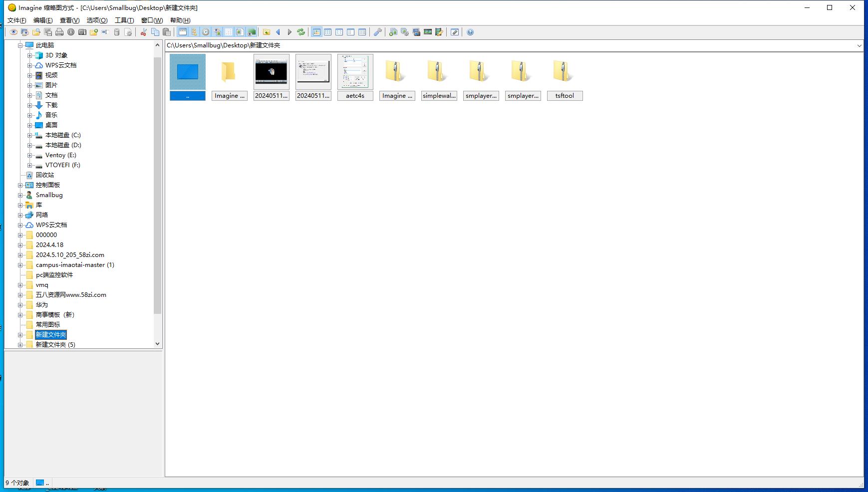
Task: Click the rename icon in toolbar
Action: pyautogui.click(x=105, y=32)
